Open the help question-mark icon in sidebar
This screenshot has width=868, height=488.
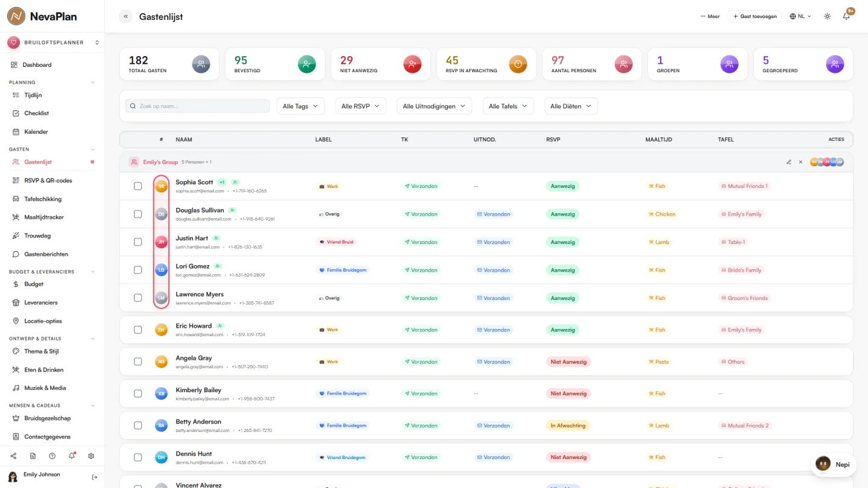(x=52, y=456)
